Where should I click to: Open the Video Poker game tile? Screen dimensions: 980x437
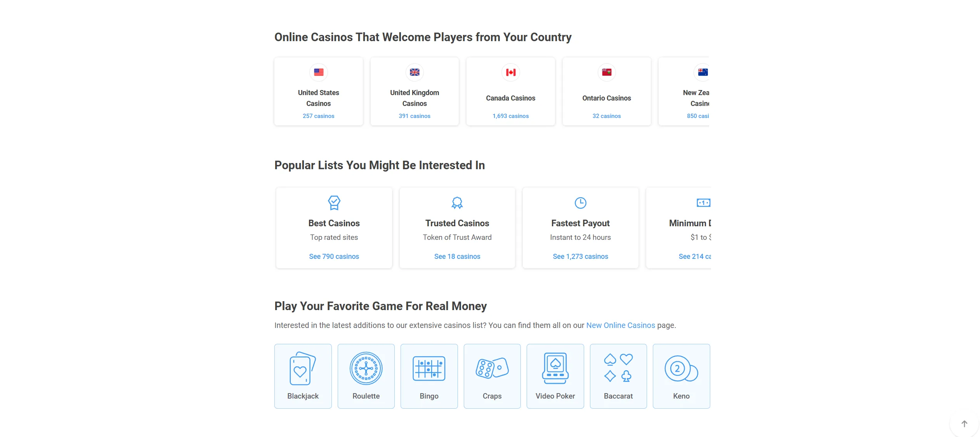(555, 376)
